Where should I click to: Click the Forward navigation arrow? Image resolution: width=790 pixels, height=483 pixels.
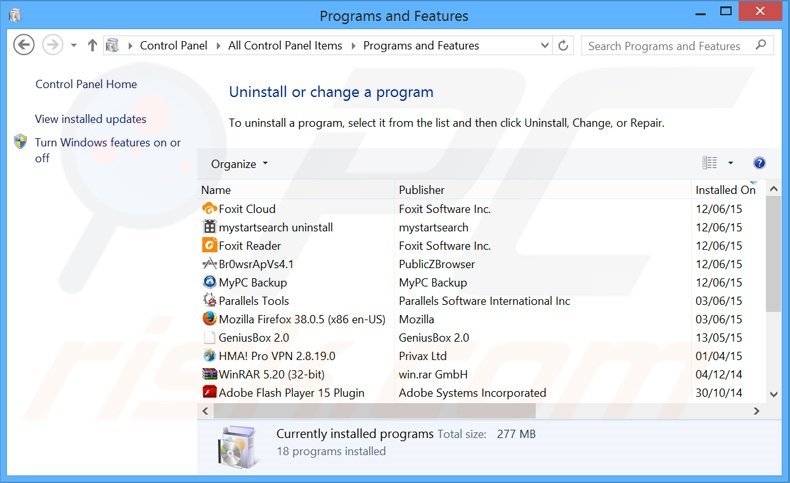(52, 45)
